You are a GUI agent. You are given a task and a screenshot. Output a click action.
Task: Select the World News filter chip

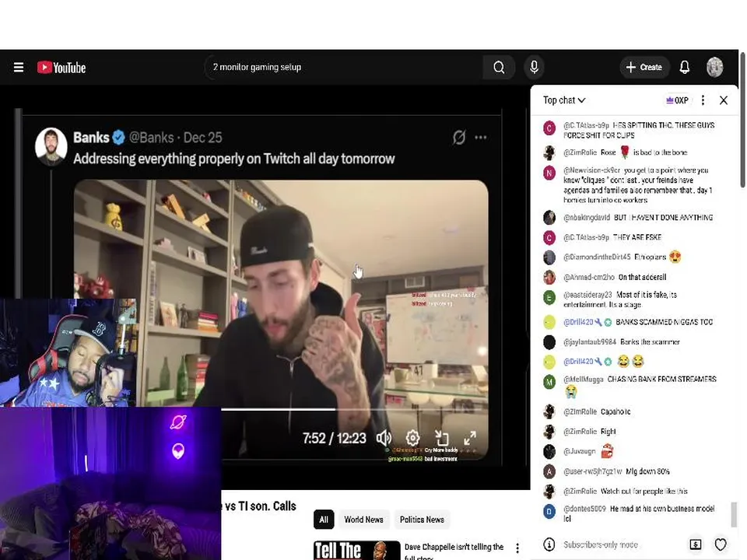point(363,520)
